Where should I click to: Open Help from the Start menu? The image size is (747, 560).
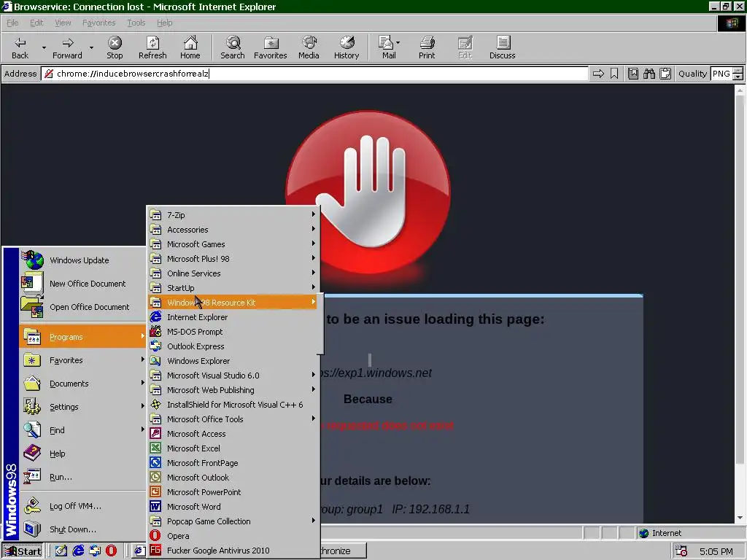tap(82, 454)
